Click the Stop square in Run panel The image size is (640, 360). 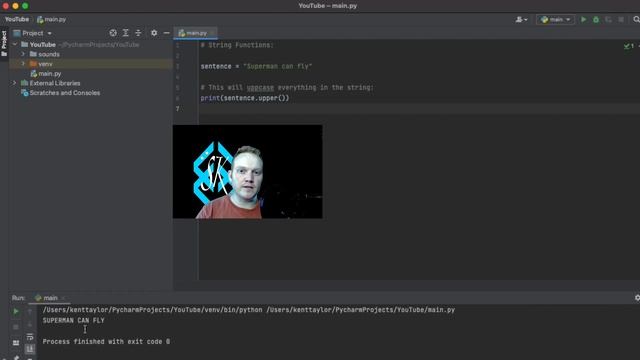[x=16, y=327]
